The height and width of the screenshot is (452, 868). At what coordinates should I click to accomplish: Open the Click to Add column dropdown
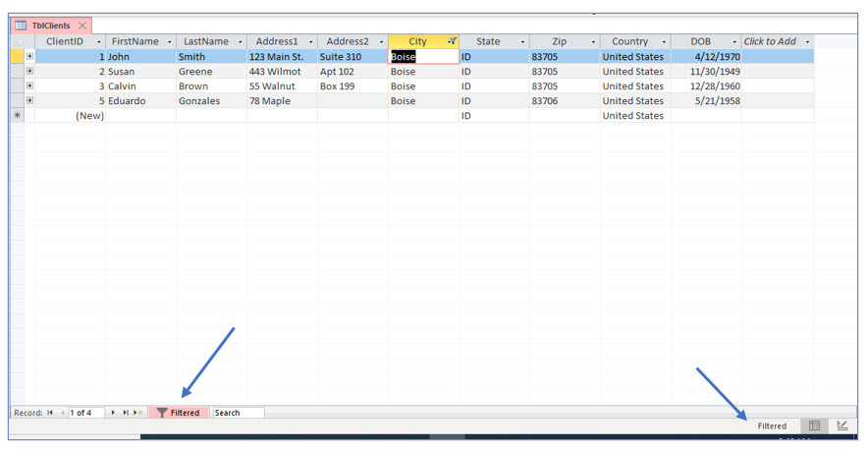point(808,42)
